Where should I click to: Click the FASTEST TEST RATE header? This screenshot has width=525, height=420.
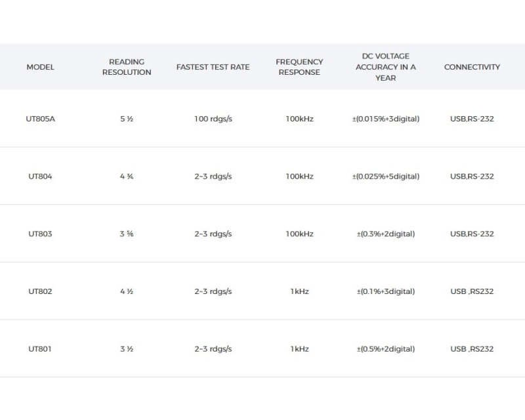click(x=213, y=67)
